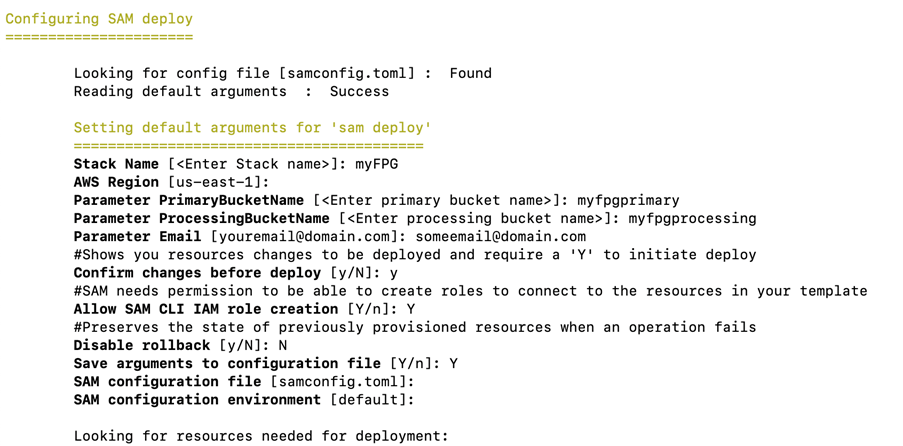
Task: Click the SAM configuration environment prompt
Action: (x=244, y=399)
